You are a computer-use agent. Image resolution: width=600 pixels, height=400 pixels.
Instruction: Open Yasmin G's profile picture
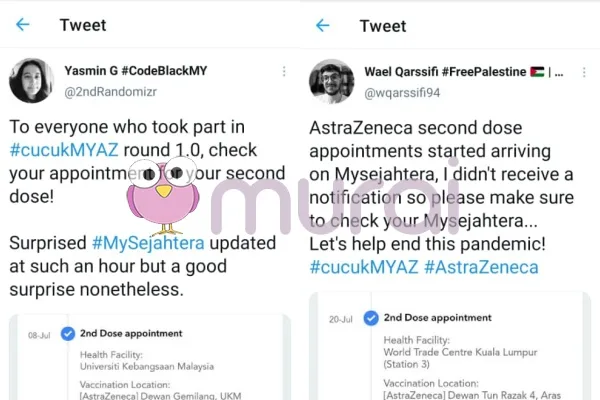coord(31,81)
